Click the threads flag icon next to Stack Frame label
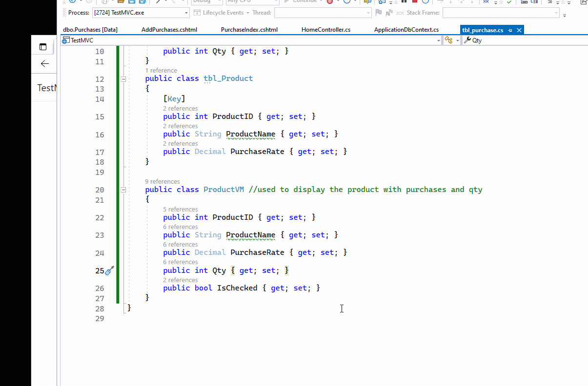Viewport: 588px width, 386px height. (x=389, y=13)
